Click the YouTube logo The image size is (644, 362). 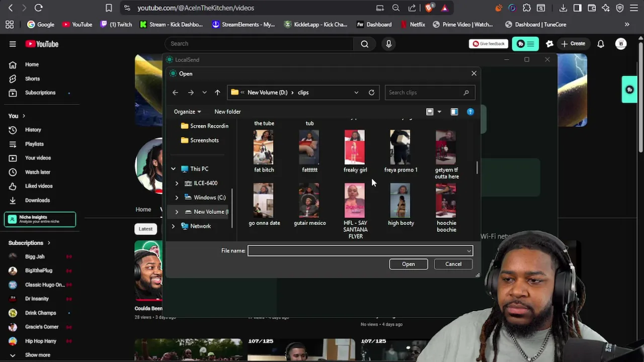pos(42,44)
